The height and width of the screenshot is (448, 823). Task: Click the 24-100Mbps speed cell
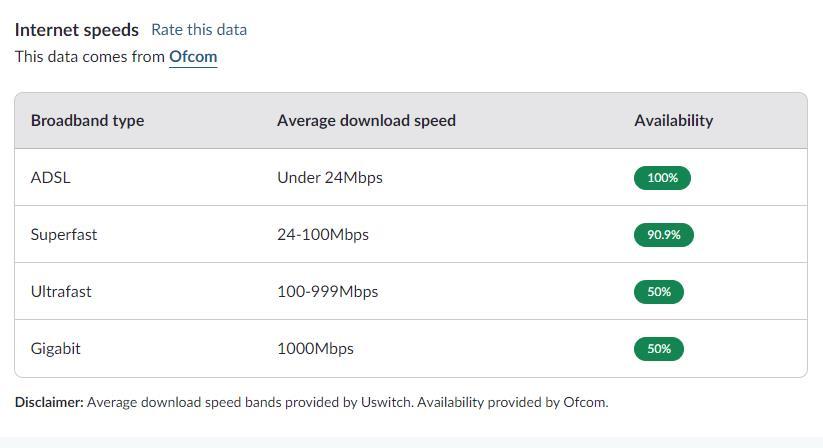pos(323,234)
